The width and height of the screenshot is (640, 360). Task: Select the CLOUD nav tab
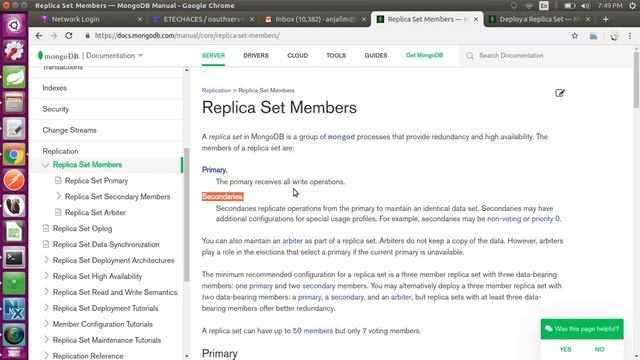298,56
